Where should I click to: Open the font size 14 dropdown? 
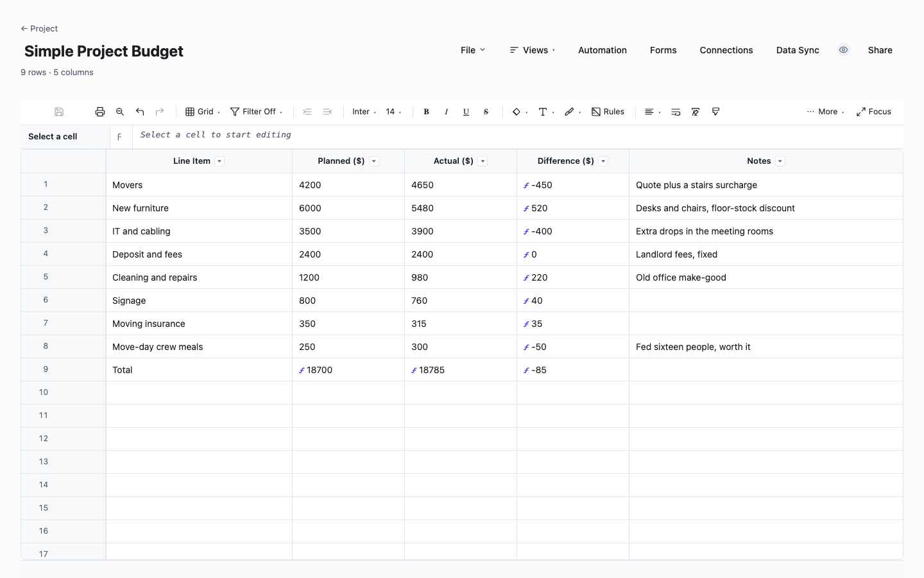pos(393,112)
